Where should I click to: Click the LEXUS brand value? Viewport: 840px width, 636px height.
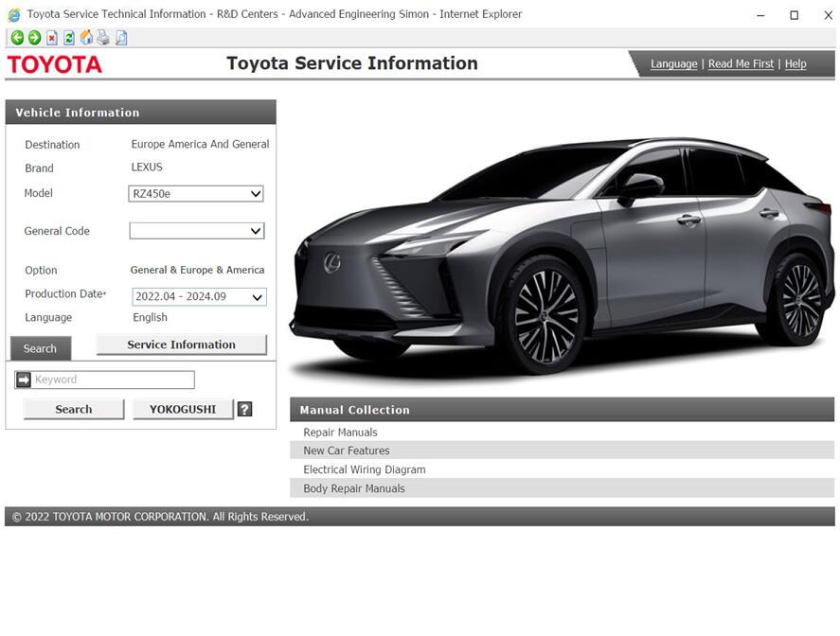click(x=147, y=167)
